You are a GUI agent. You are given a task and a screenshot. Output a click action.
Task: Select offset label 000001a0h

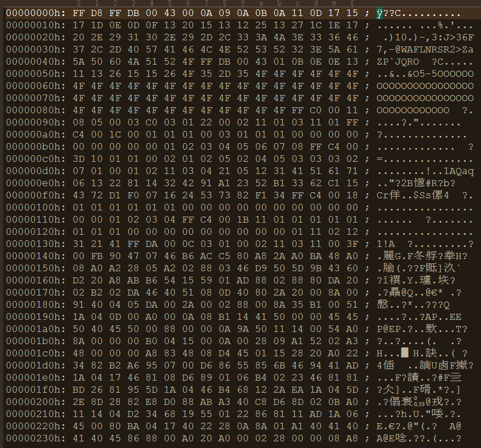point(33,329)
